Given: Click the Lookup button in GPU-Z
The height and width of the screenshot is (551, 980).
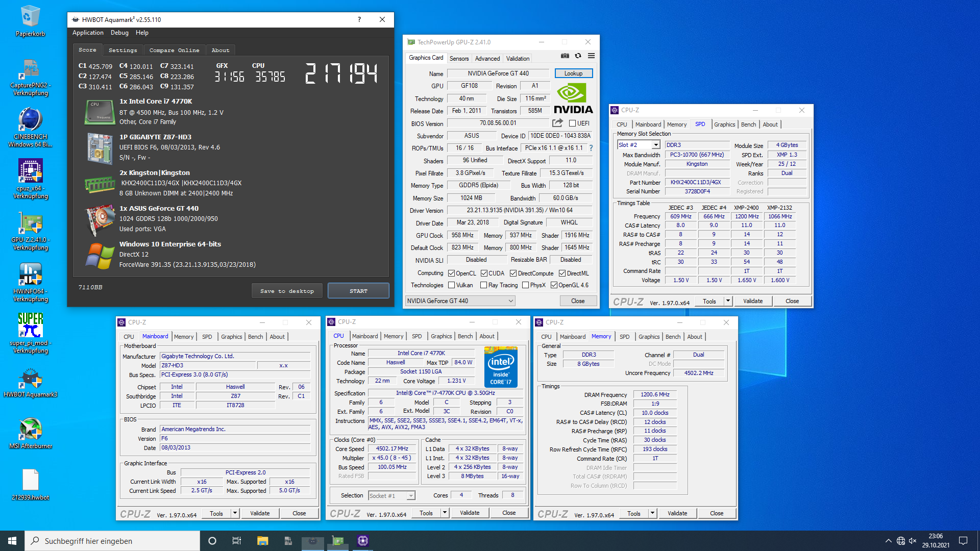Looking at the screenshot, I should click(x=574, y=73).
